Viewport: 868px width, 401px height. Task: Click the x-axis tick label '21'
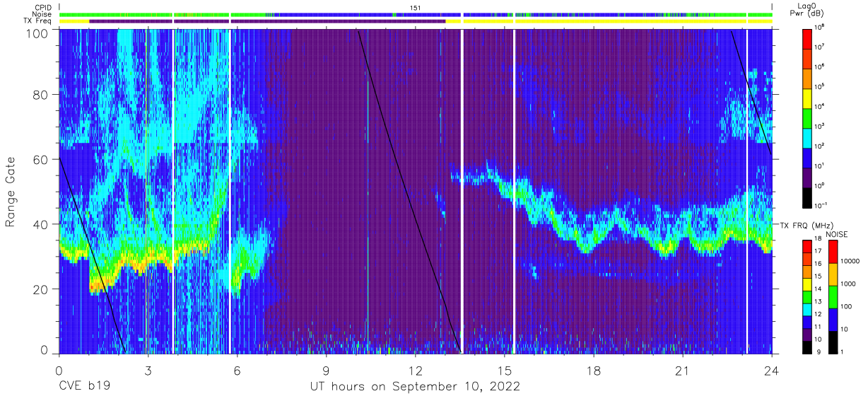pyautogui.click(x=683, y=371)
